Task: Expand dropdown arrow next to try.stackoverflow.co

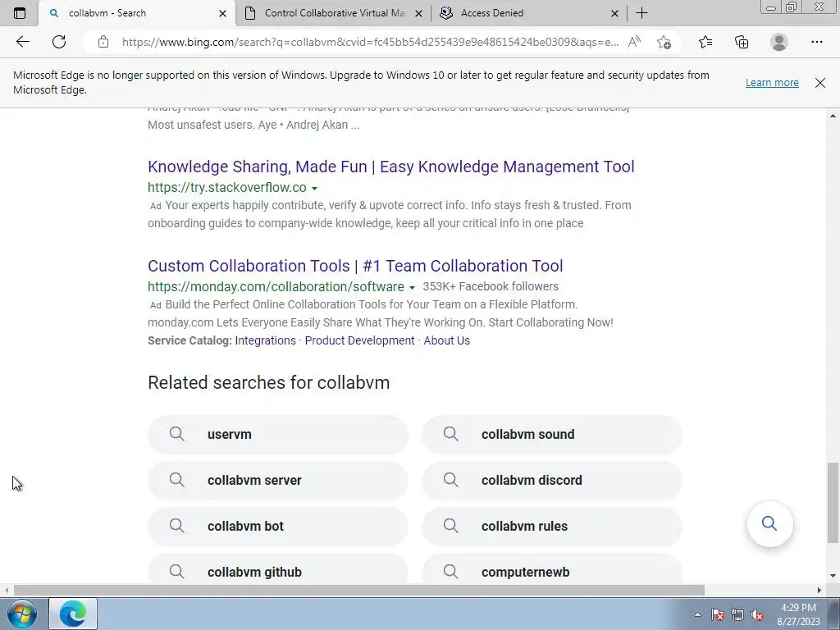Action: tap(314, 188)
